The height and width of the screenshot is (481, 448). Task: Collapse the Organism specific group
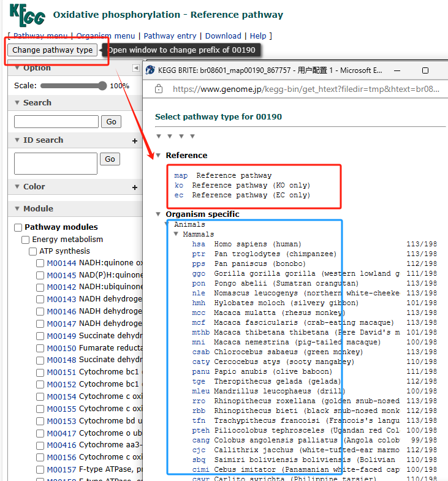click(x=158, y=214)
